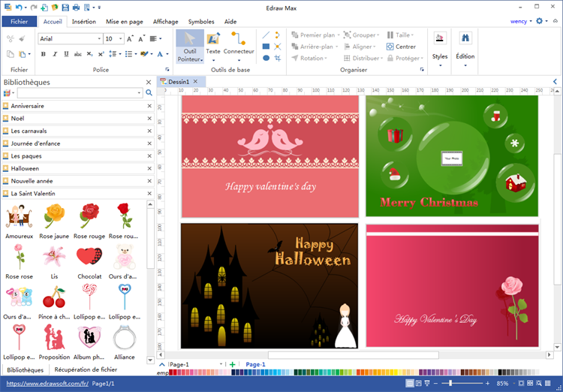Select the Outil Pointeur tool

tap(189, 47)
